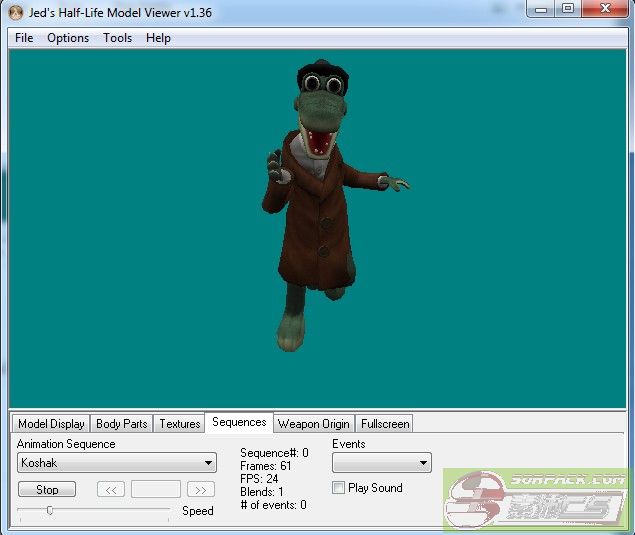Image resolution: width=635 pixels, height=535 pixels.
Task: Open the File menu
Action: 24,38
